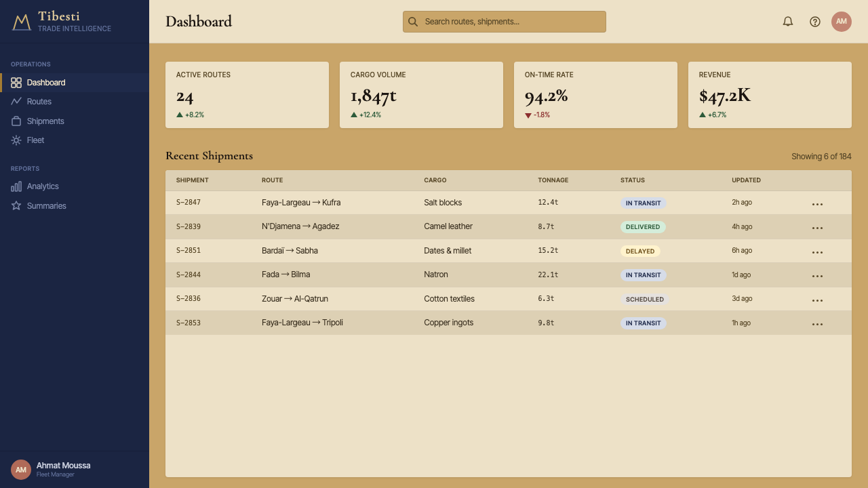
Task: Open the notifications bell
Action: tap(788, 22)
